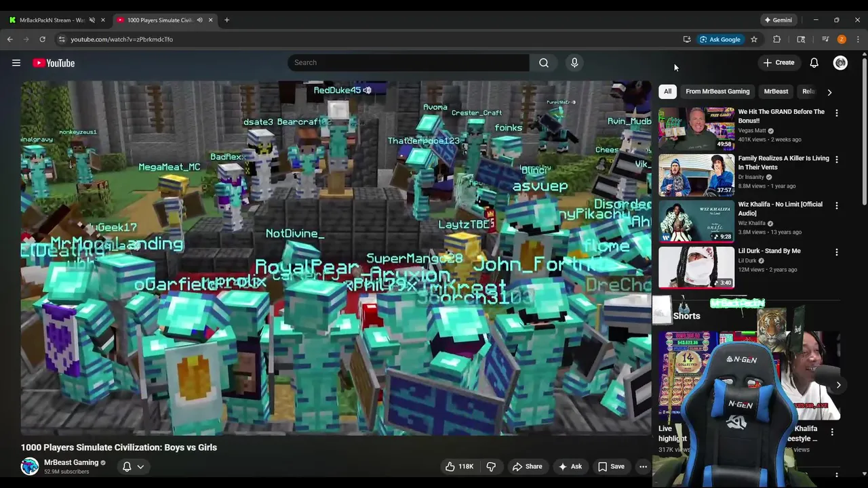Click the search magnifier button

544,62
